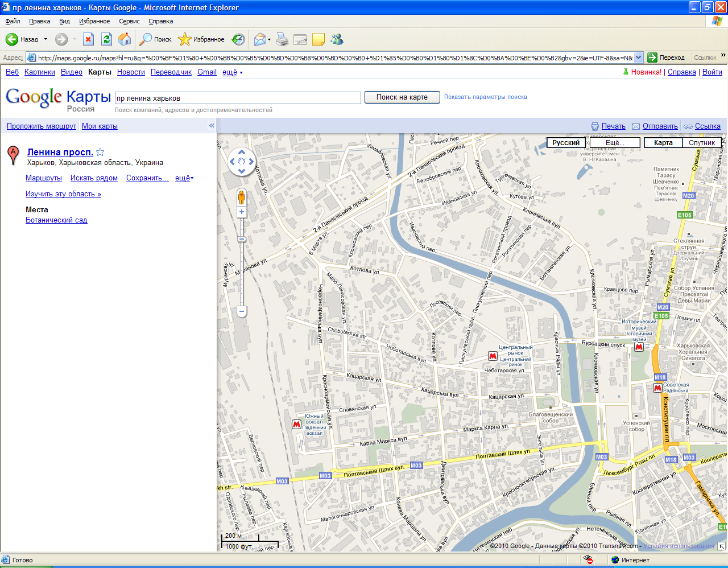Click Изучить эту область link
Screen dimensions: 728x568
[x=63, y=194]
